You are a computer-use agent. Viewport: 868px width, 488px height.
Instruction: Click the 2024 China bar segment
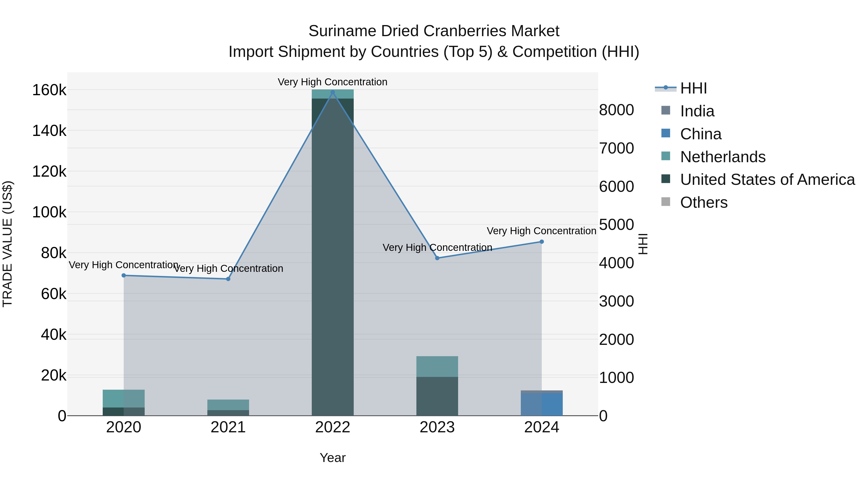pyautogui.click(x=542, y=404)
